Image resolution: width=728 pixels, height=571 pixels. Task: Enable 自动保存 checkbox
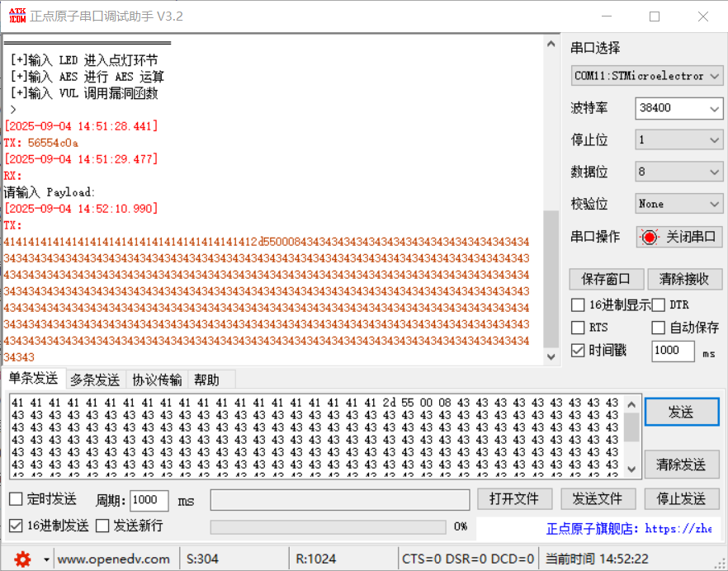click(x=659, y=328)
